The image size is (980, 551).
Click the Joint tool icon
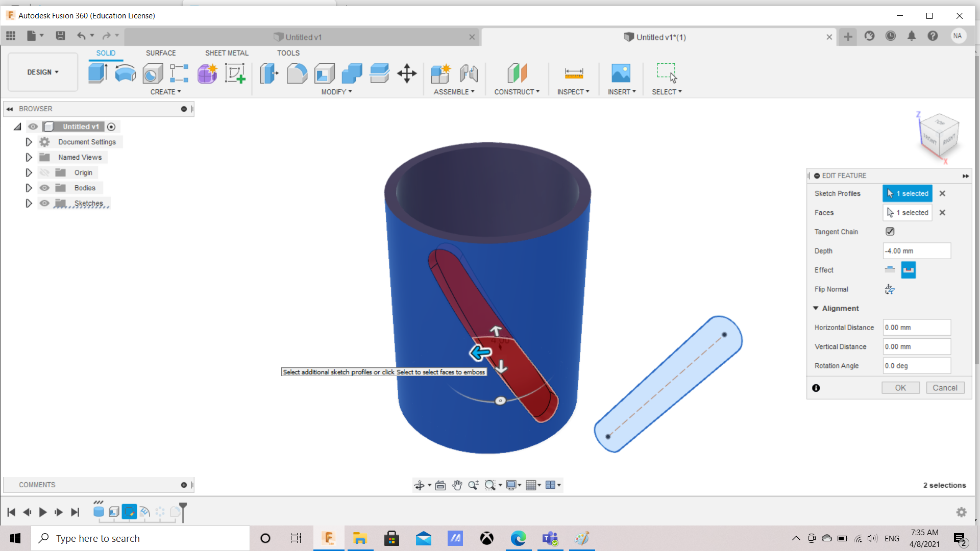469,73
